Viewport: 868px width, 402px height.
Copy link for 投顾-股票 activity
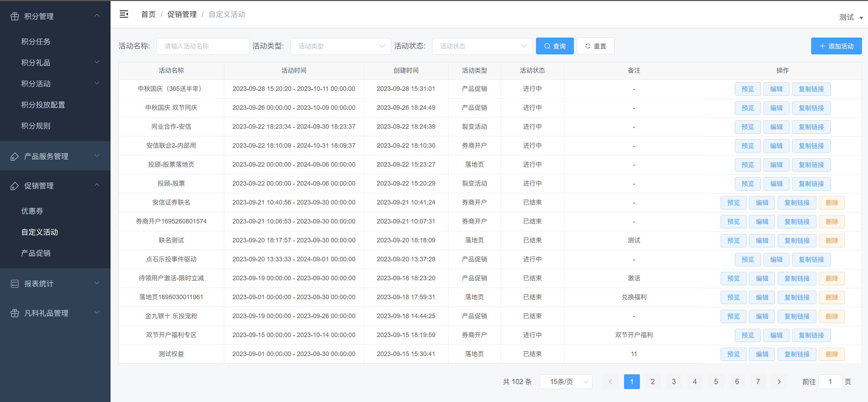click(x=811, y=184)
